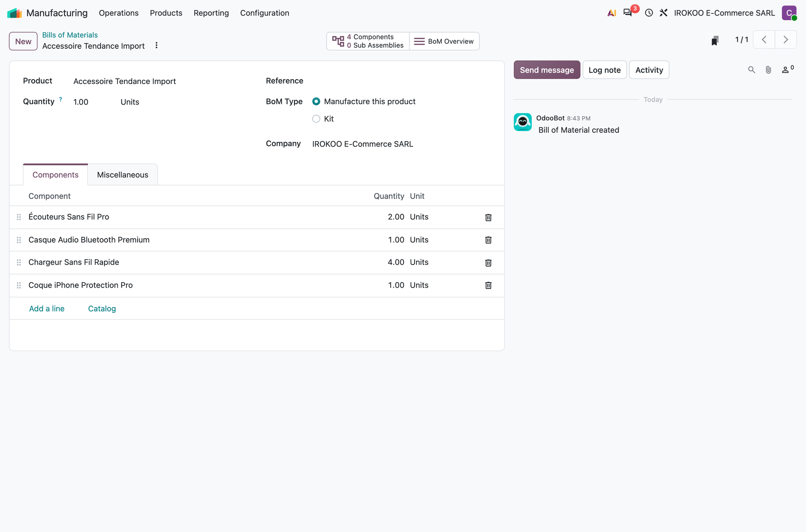
Task: Open 4 Components structure button
Action: click(368, 41)
